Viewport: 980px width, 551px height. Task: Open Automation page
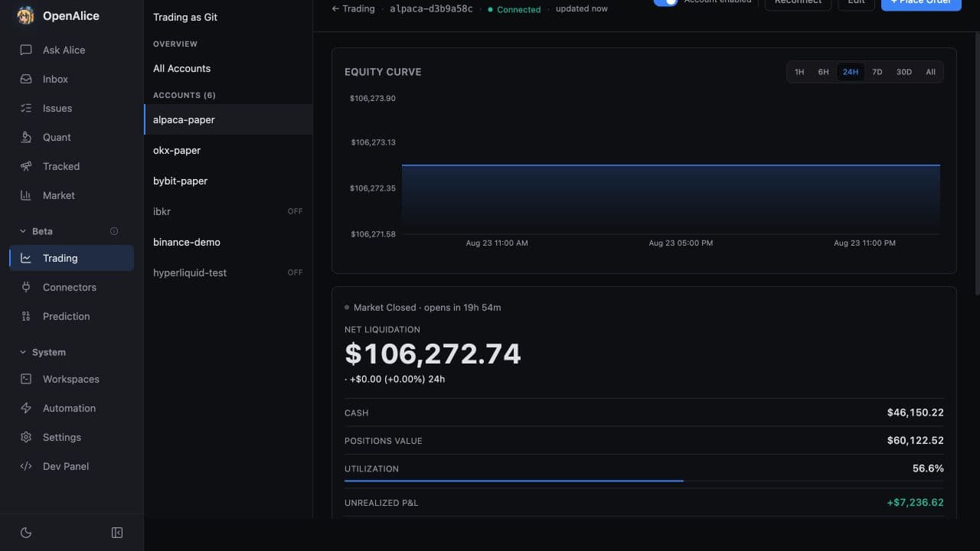tap(72, 408)
